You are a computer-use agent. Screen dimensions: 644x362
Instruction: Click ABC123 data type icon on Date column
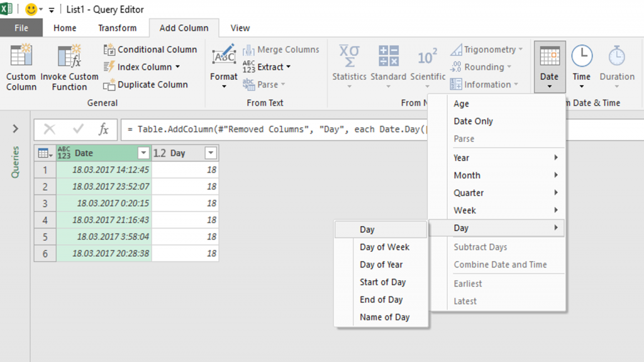click(64, 152)
